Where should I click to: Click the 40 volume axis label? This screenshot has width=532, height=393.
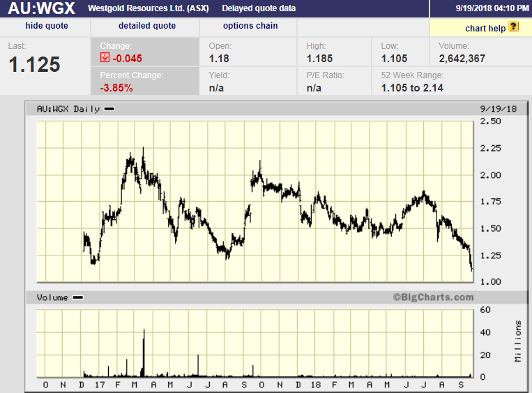pyautogui.click(x=485, y=332)
